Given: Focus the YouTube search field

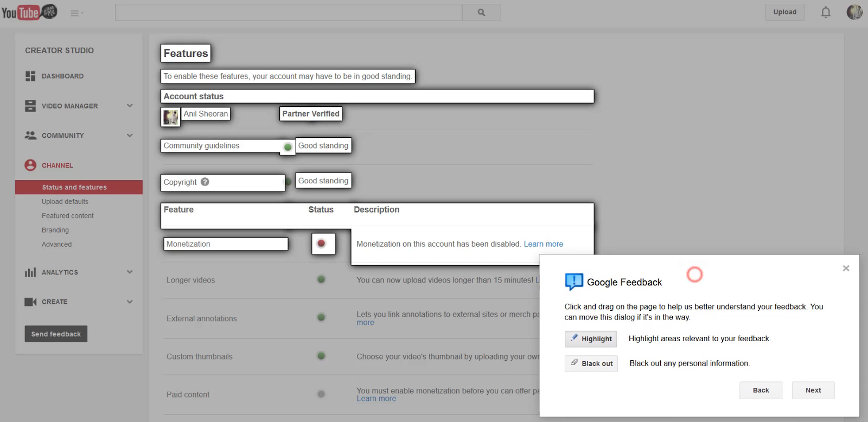Looking at the screenshot, I should pyautogui.click(x=289, y=12).
